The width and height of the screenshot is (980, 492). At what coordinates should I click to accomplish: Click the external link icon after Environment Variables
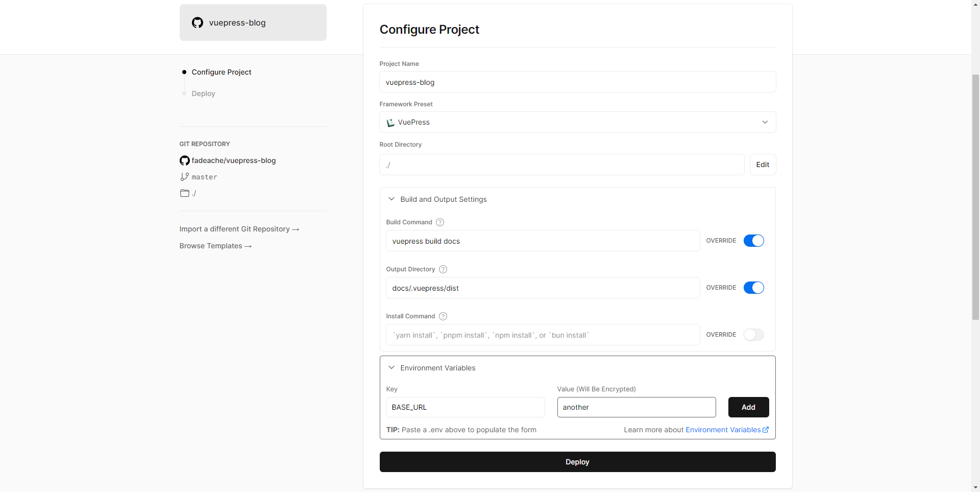coord(766,430)
